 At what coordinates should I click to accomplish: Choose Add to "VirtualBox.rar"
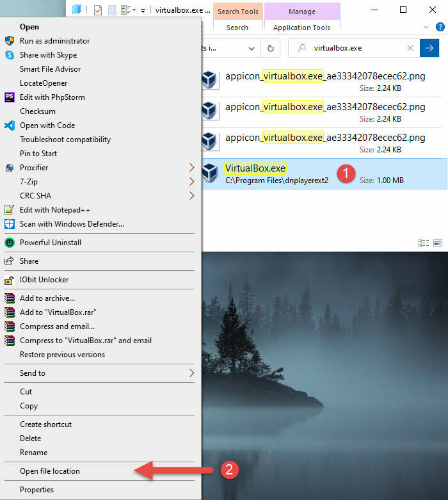pos(99,312)
